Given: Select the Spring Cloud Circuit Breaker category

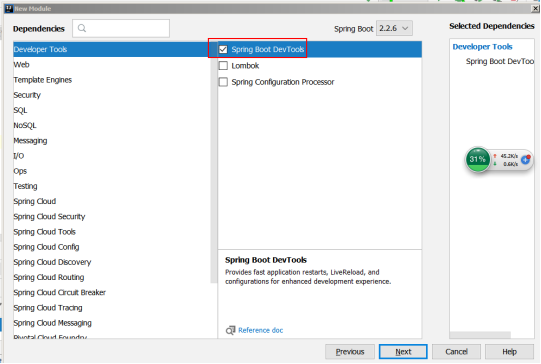Looking at the screenshot, I should 111,292.
